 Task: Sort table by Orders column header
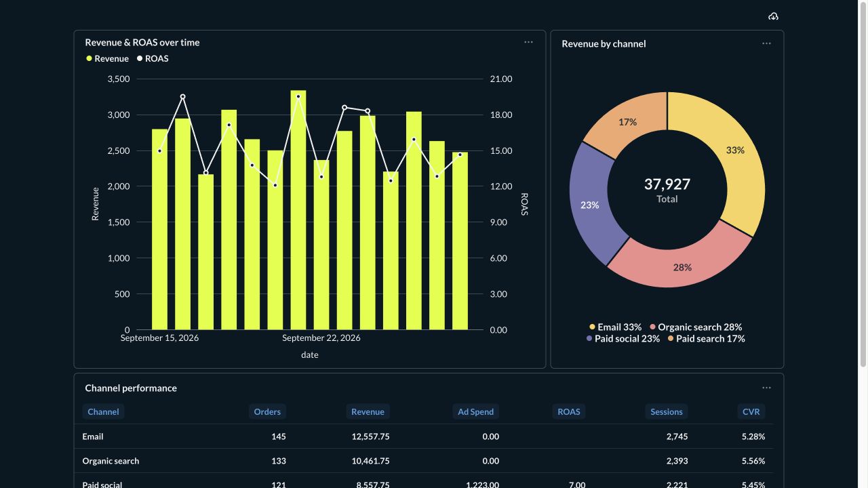tap(267, 411)
